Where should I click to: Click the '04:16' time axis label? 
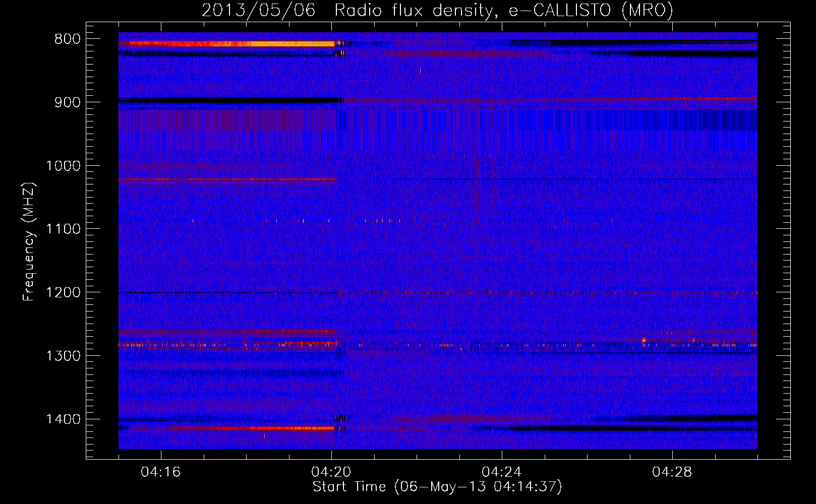[x=160, y=472]
